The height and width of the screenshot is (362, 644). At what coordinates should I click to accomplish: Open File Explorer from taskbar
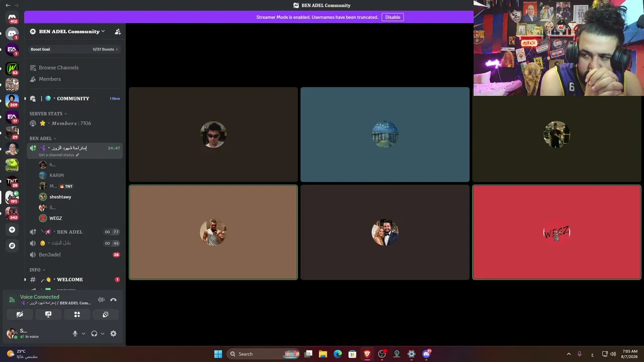[x=323, y=354]
